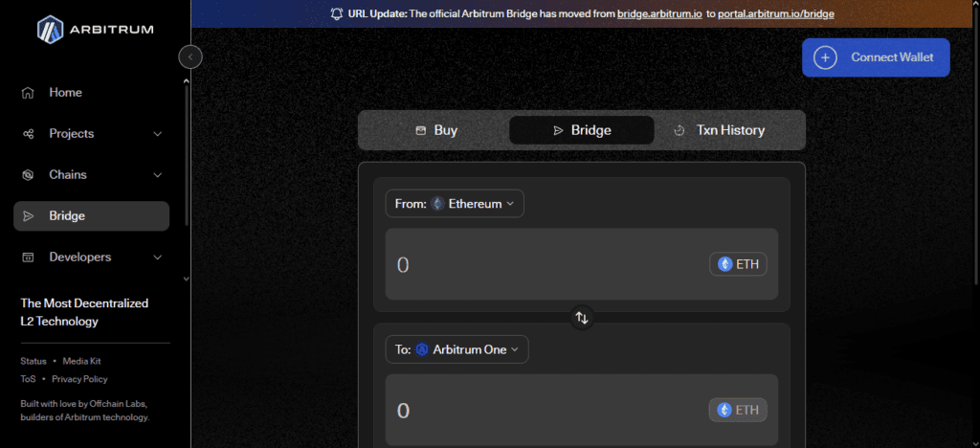Image resolution: width=980 pixels, height=448 pixels.
Task: Expand the Projects menu chevron
Action: pos(158,134)
